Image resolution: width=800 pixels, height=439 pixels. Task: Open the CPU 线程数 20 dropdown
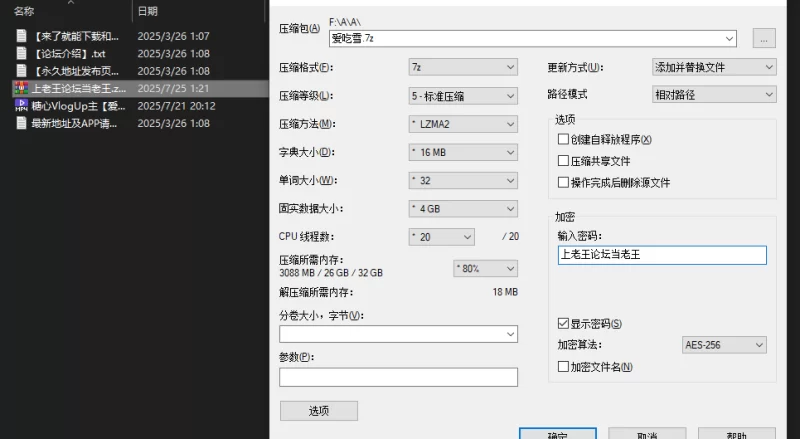(x=442, y=237)
